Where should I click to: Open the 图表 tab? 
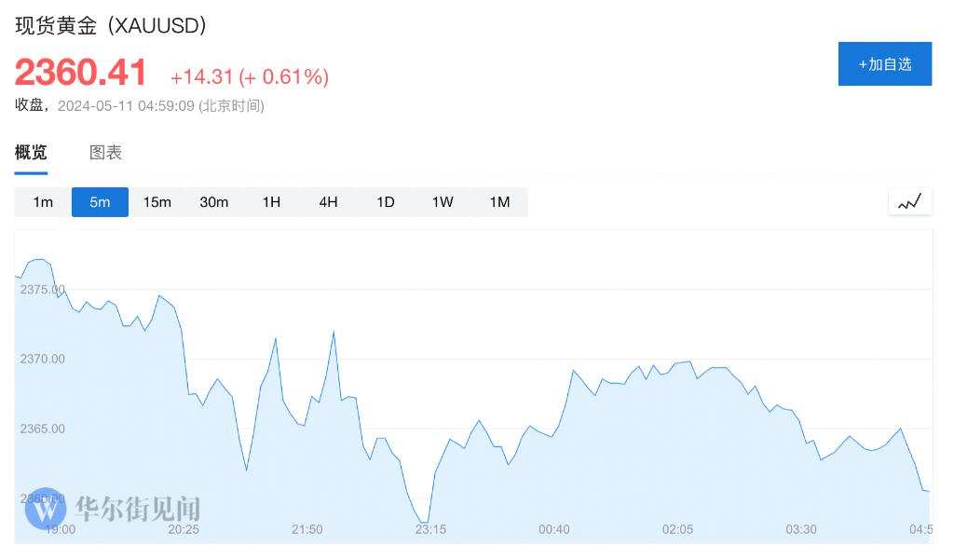point(105,153)
